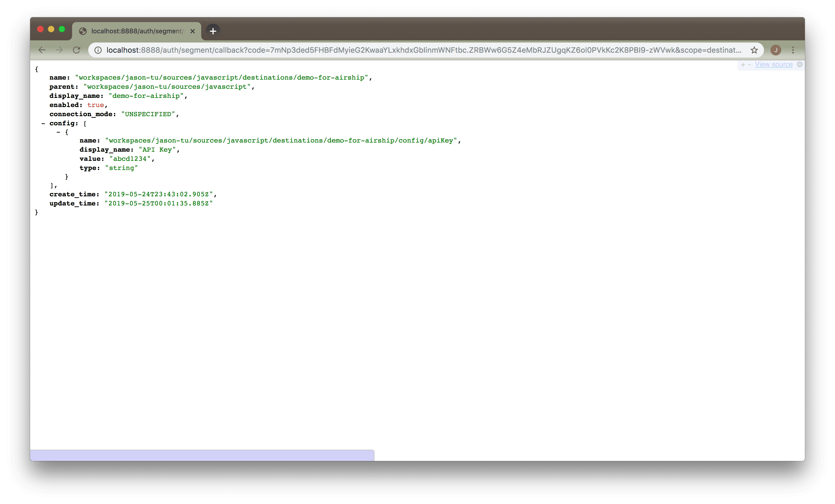The width and height of the screenshot is (835, 504).
Task: Open a new browser tab
Action: [x=213, y=31]
